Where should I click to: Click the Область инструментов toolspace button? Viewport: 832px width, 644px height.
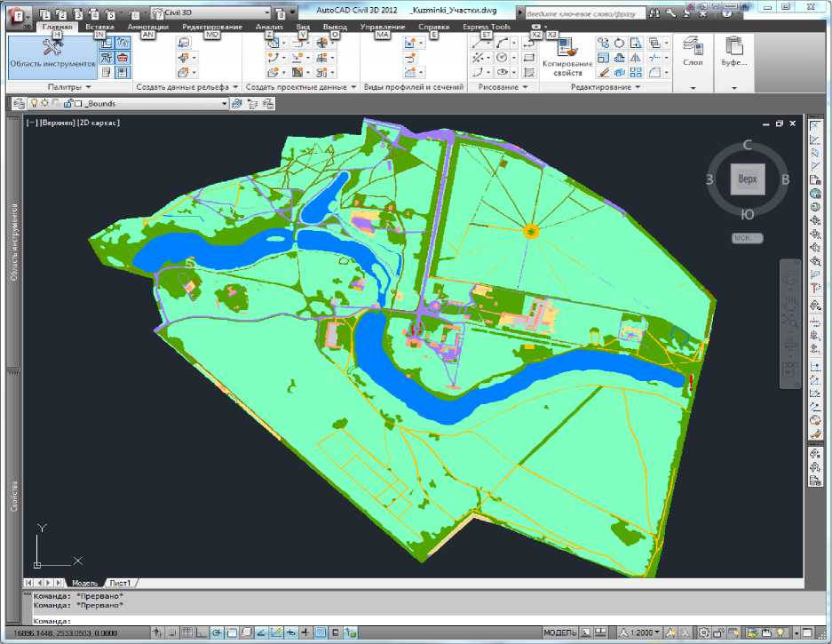[x=52, y=56]
